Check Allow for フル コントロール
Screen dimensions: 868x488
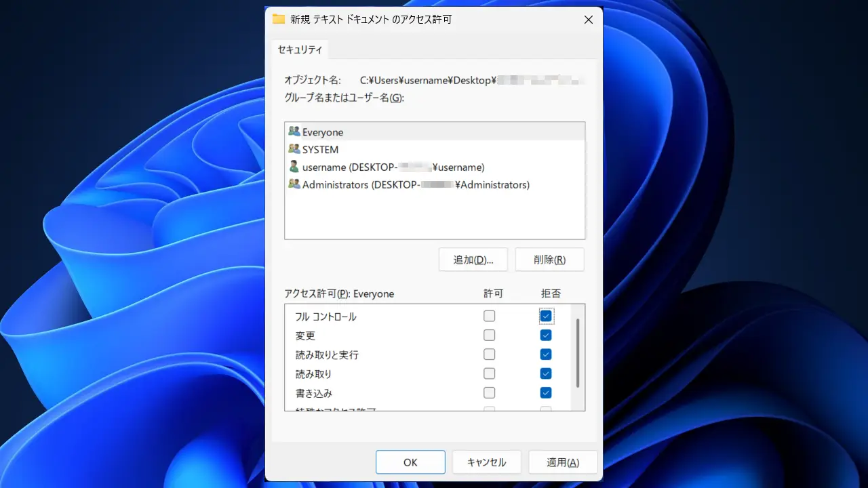click(490, 316)
